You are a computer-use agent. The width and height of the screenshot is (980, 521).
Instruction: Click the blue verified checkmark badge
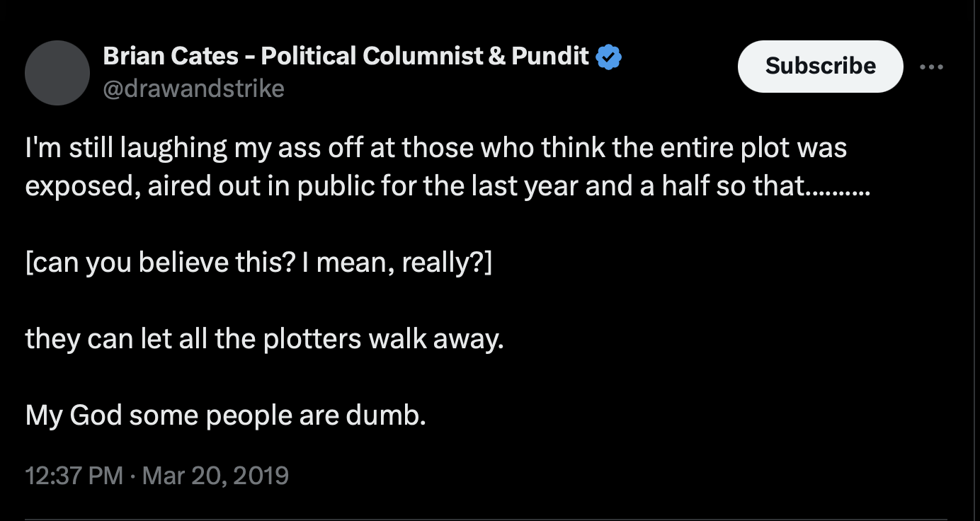609,57
